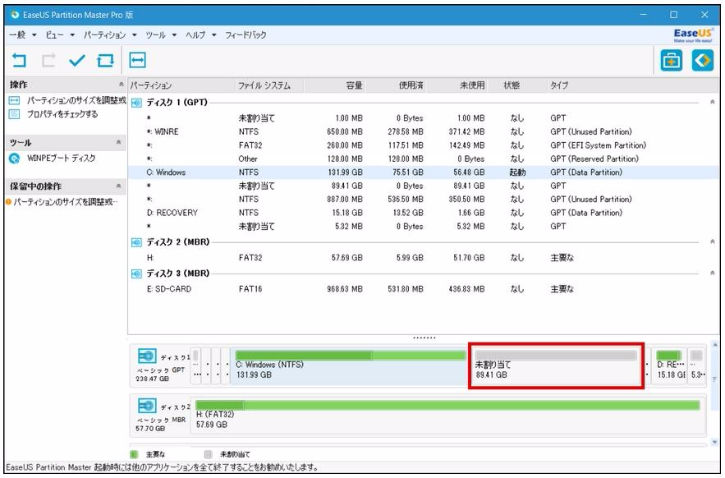725x478 pixels.
Task: Click the grey 未割り当て legend swatch
Action: coord(208,455)
